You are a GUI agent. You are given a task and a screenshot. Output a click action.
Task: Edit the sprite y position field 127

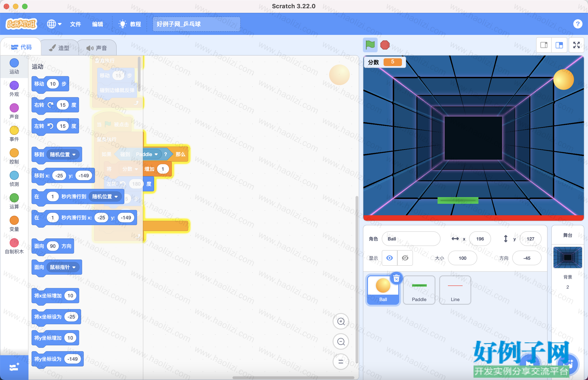530,239
